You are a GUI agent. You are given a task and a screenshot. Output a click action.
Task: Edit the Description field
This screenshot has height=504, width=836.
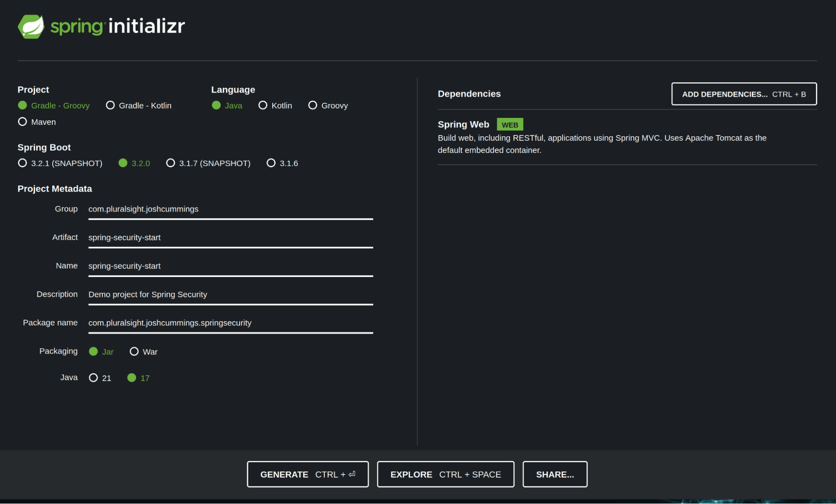pyautogui.click(x=230, y=295)
